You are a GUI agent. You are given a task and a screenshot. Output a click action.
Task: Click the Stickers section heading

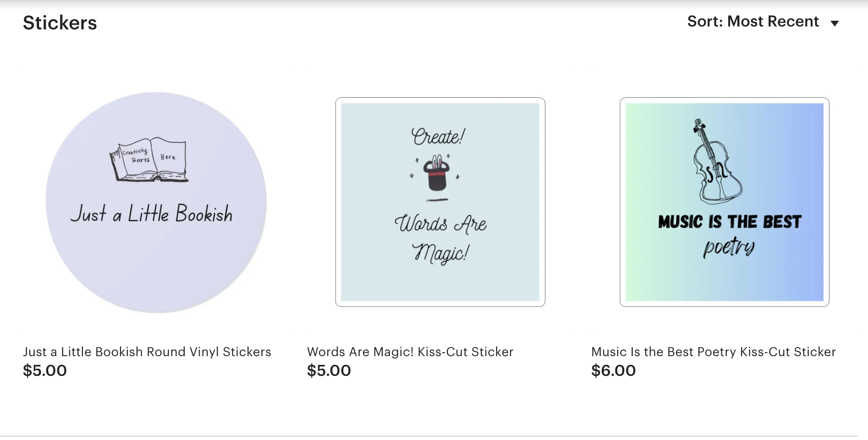click(60, 23)
